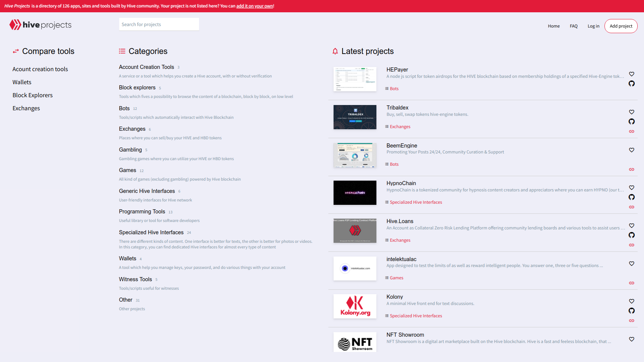Click Exchanges tag under Tribaldex
The width and height of the screenshot is (644, 362).
(400, 127)
